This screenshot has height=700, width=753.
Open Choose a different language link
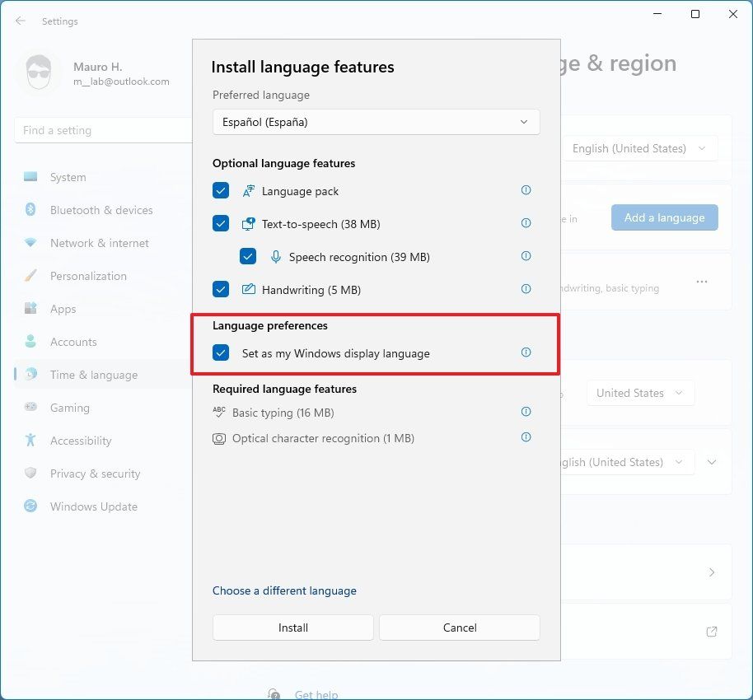[x=284, y=590]
